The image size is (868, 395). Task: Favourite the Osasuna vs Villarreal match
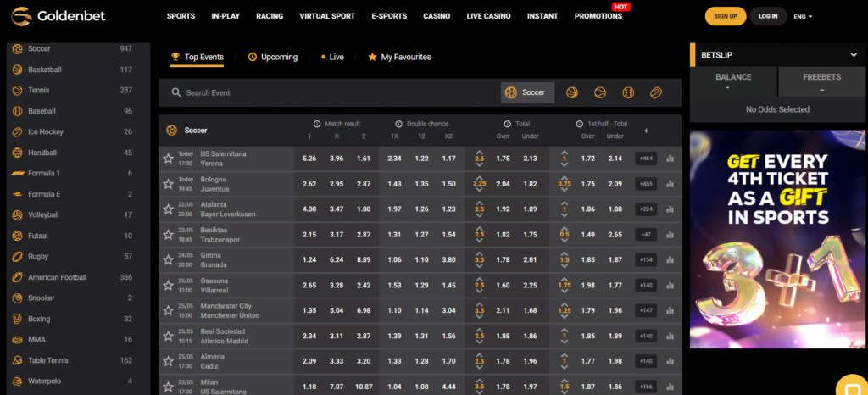tap(169, 286)
